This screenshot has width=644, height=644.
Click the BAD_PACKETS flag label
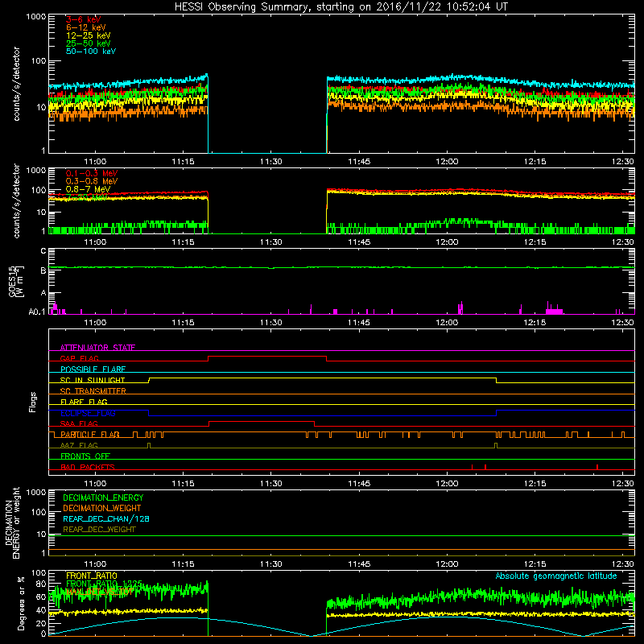click(88, 467)
